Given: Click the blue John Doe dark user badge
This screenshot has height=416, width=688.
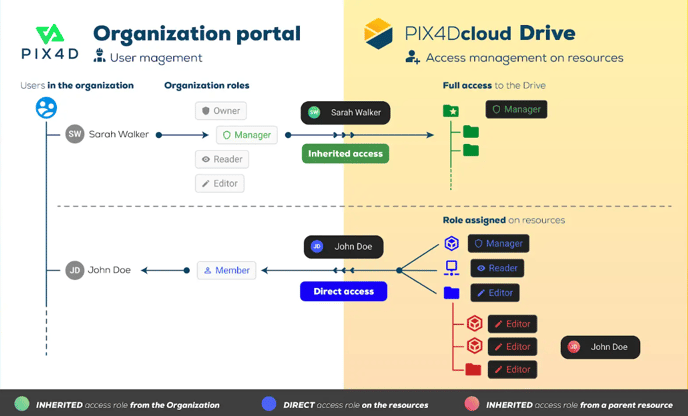Looking at the screenshot, I should [344, 247].
